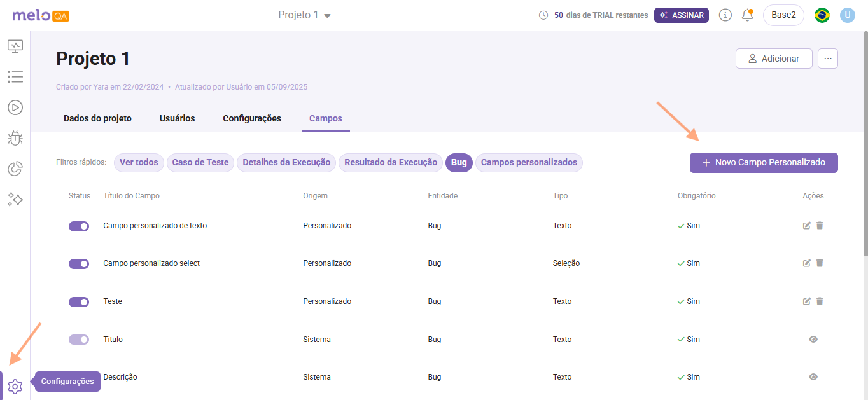Open the AI sparkles sidebar icon
The width and height of the screenshot is (868, 400).
(15, 199)
